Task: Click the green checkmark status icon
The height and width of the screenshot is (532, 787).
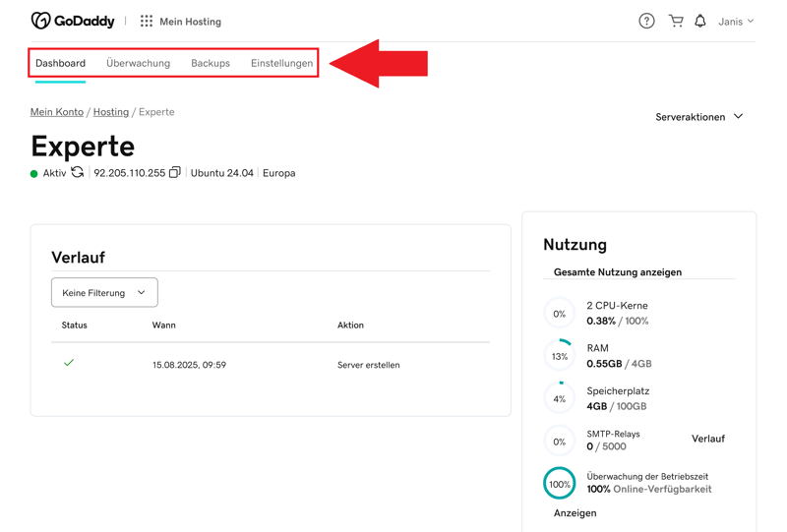Action: pyautogui.click(x=69, y=363)
